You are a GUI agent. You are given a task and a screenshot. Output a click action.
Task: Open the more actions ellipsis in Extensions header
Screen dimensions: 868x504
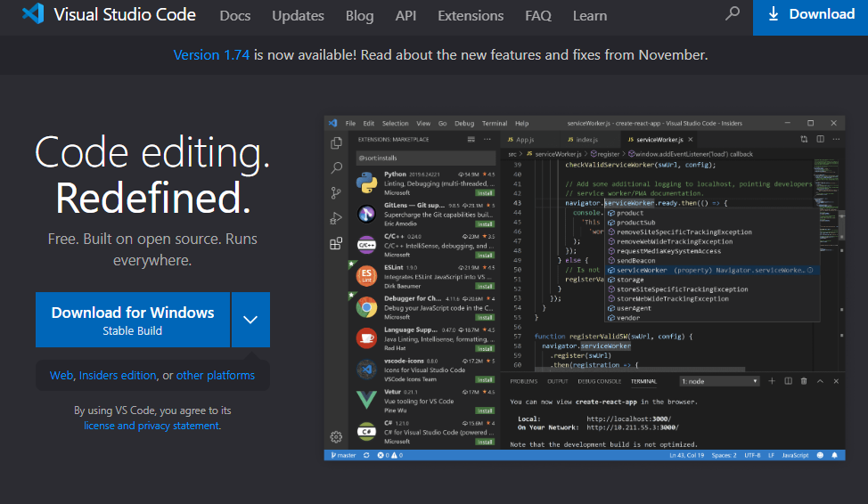pyautogui.click(x=487, y=140)
